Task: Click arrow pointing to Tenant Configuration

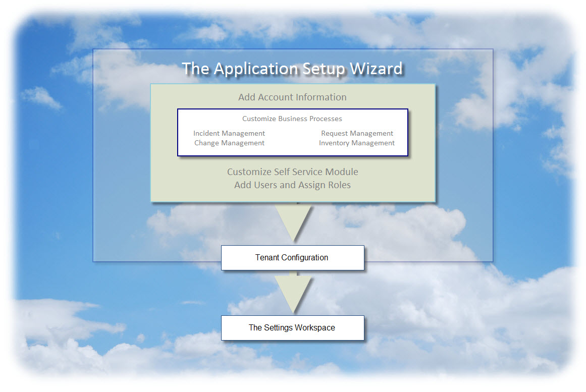Action: click(293, 222)
